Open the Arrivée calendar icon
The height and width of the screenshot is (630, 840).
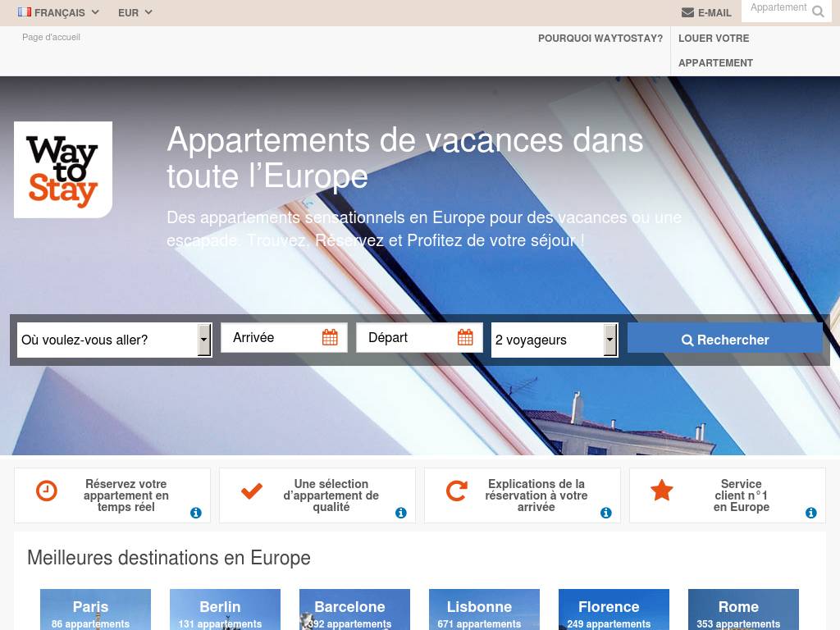330,337
